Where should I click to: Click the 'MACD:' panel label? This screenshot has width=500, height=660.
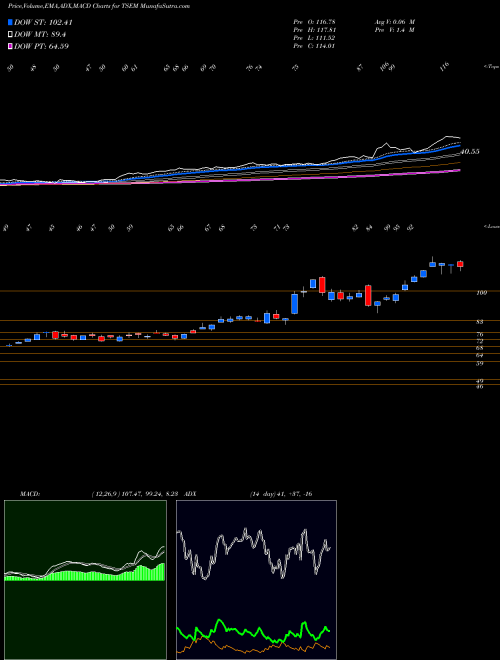click(30, 494)
